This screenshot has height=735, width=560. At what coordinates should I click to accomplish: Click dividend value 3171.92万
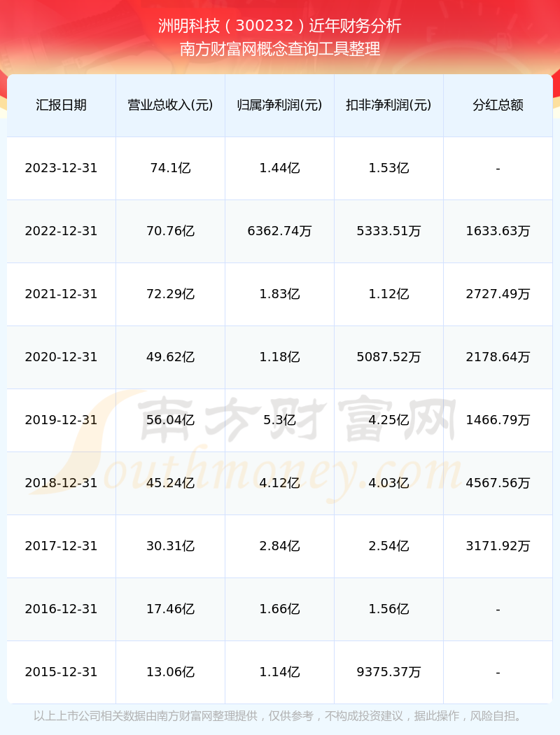(x=498, y=546)
